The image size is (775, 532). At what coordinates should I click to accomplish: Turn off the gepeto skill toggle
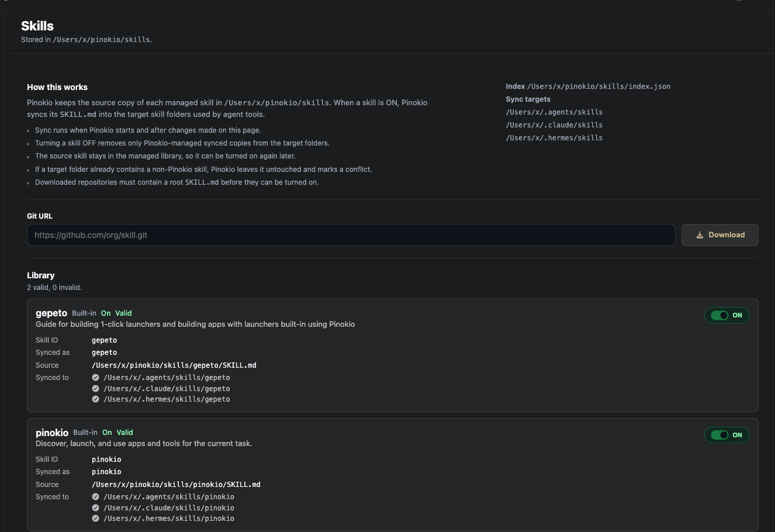(726, 316)
